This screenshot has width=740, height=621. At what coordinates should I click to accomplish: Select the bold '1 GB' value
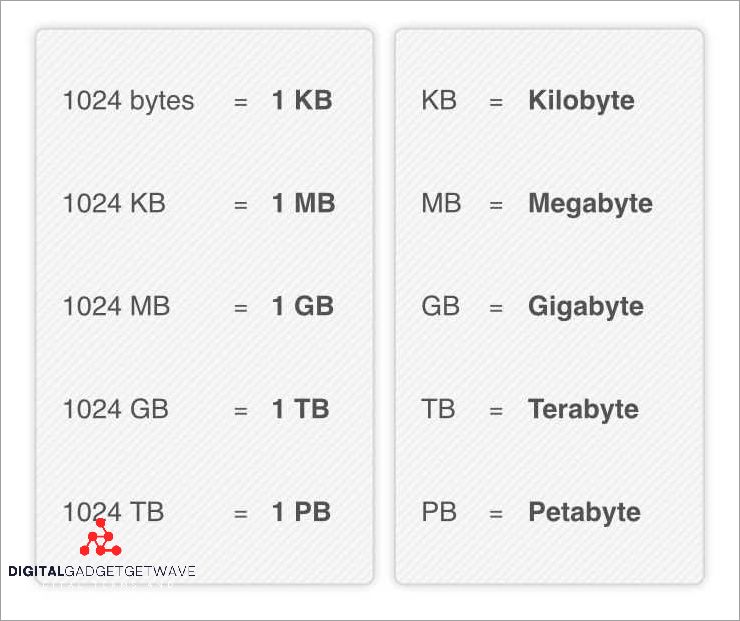[x=302, y=307]
